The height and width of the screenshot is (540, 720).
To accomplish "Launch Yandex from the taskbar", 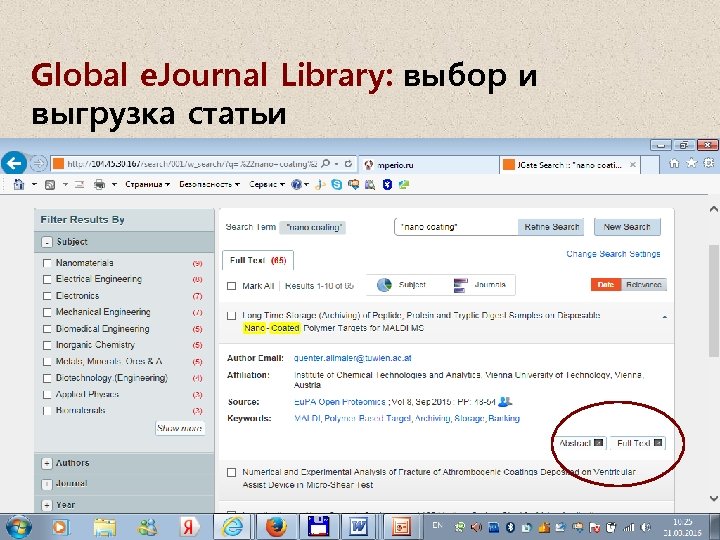I will [x=188, y=527].
